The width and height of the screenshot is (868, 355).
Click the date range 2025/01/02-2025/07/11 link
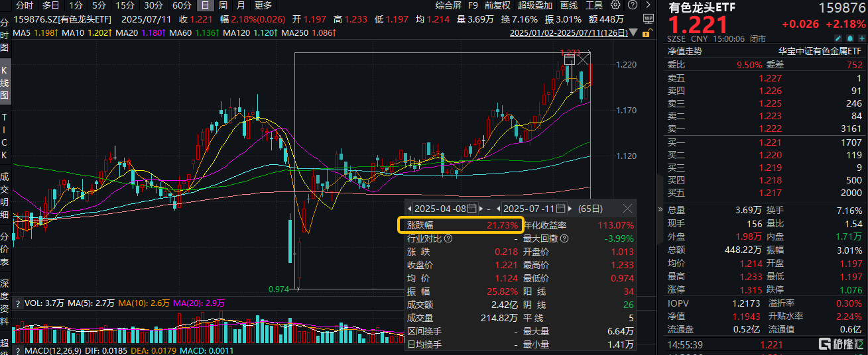click(x=569, y=32)
